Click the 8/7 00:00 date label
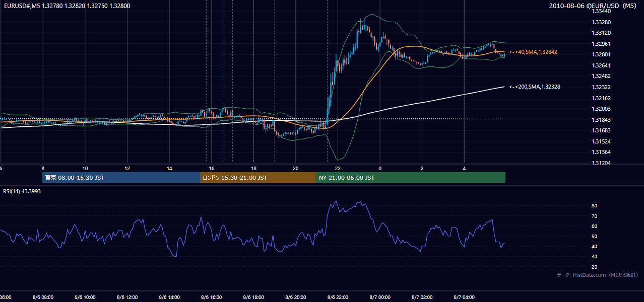The width and height of the screenshot is (644, 302). pos(380,297)
